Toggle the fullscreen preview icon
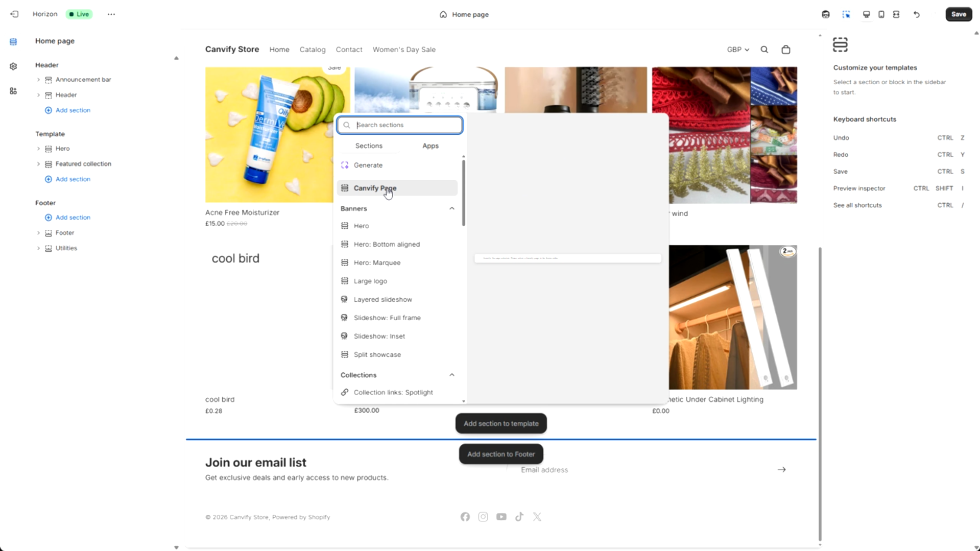 point(896,14)
